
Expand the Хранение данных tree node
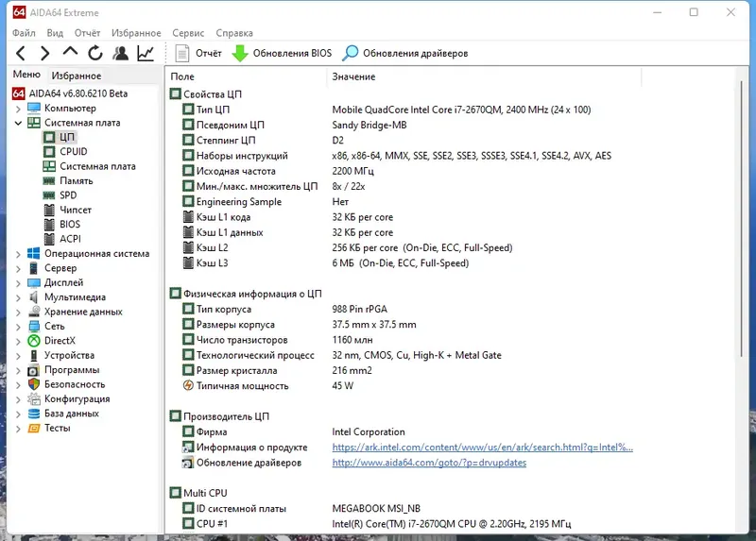click(x=18, y=313)
